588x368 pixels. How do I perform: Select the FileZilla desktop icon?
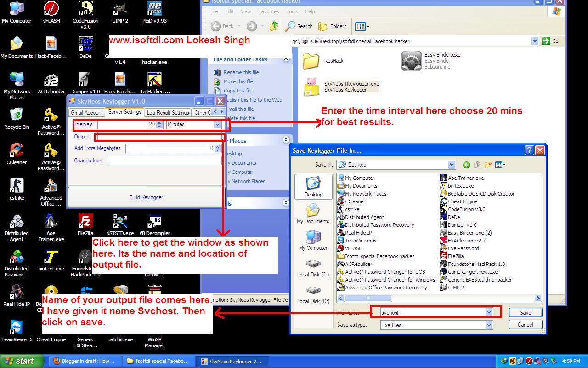coord(85,224)
